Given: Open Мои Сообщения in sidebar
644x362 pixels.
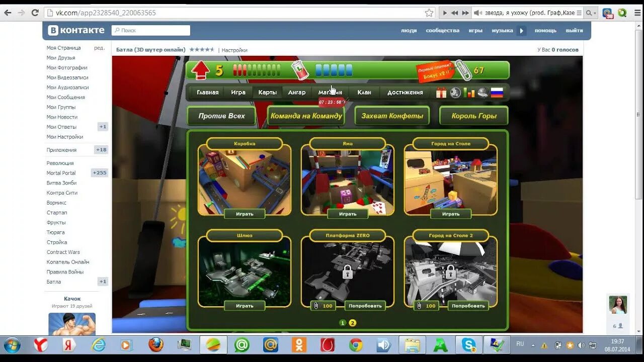Looking at the screenshot, I should 66,98.
